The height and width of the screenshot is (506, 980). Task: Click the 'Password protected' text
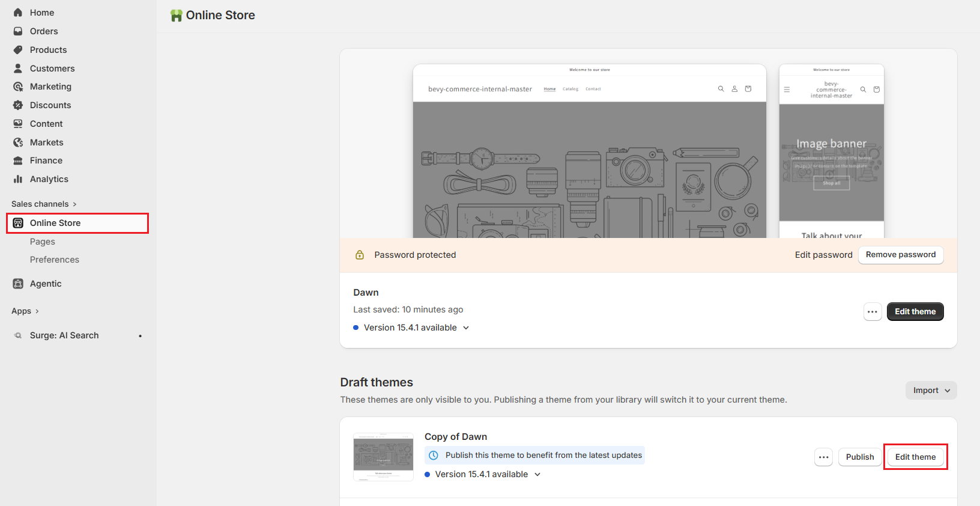[x=415, y=255]
